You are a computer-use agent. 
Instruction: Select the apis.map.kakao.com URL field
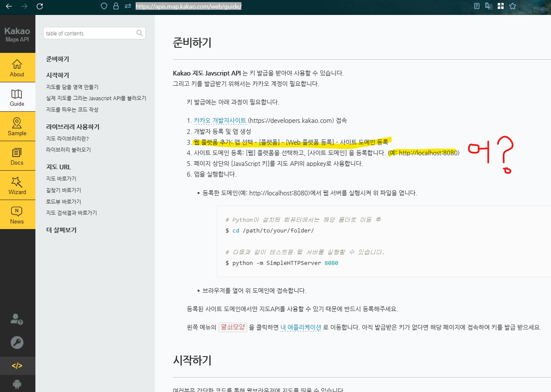(188, 6)
